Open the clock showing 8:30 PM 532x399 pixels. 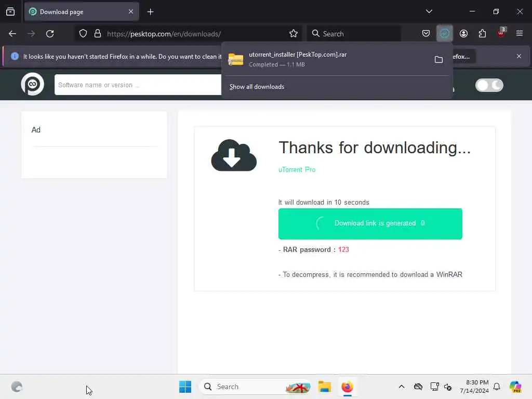pyautogui.click(x=474, y=387)
